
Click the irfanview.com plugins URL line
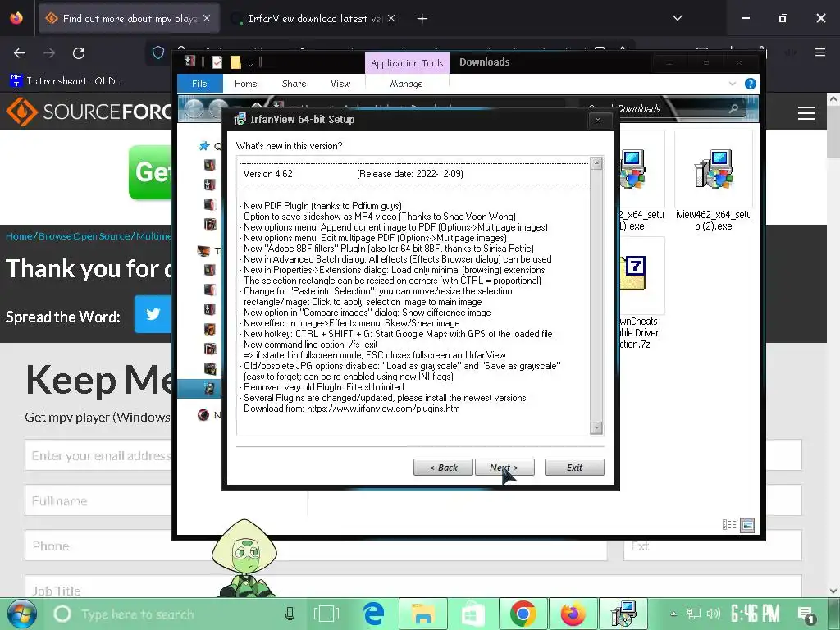(x=351, y=409)
